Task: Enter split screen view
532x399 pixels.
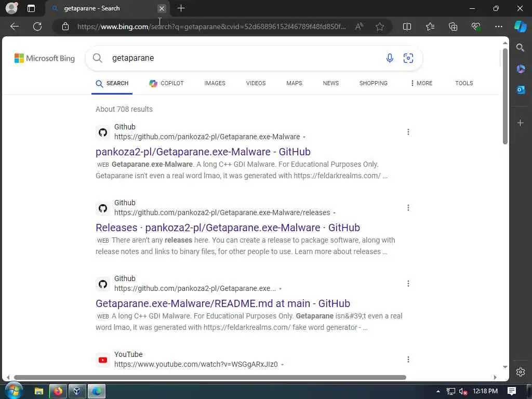Action: (x=407, y=26)
